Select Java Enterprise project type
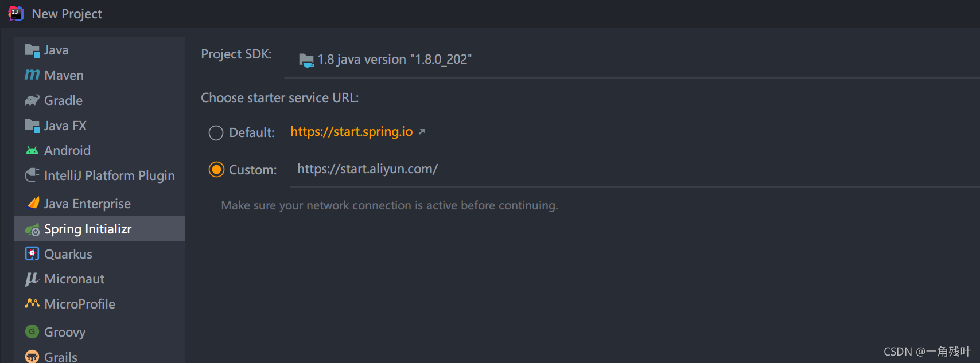The height and width of the screenshot is (363, 980). tap(99, 204)
